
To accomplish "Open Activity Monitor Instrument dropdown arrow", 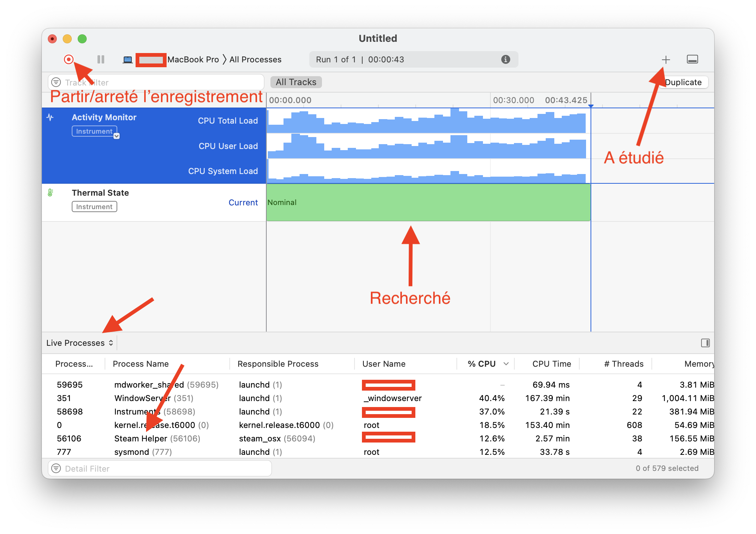I will click(117, 136).
